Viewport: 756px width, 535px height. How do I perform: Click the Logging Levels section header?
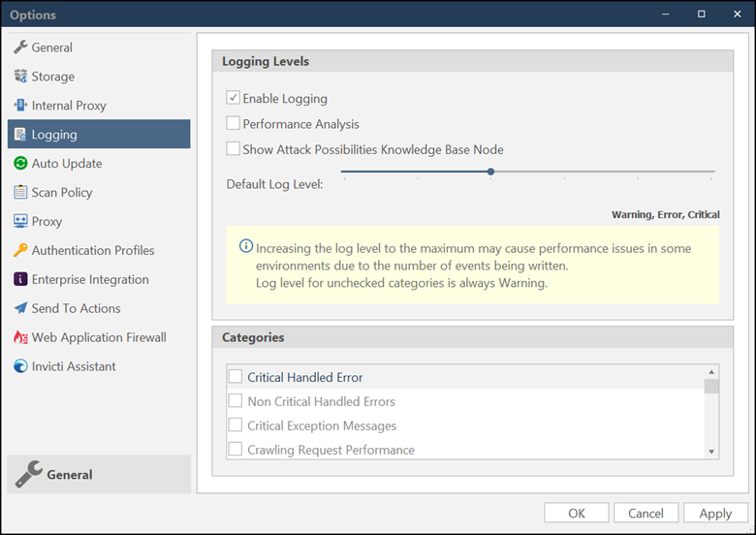tap(473, 61)
